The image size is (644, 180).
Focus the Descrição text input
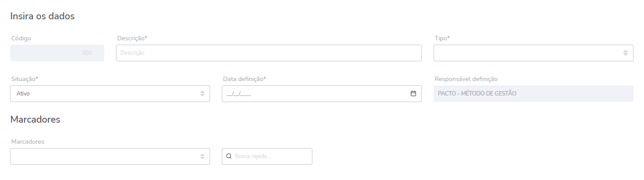269,53
